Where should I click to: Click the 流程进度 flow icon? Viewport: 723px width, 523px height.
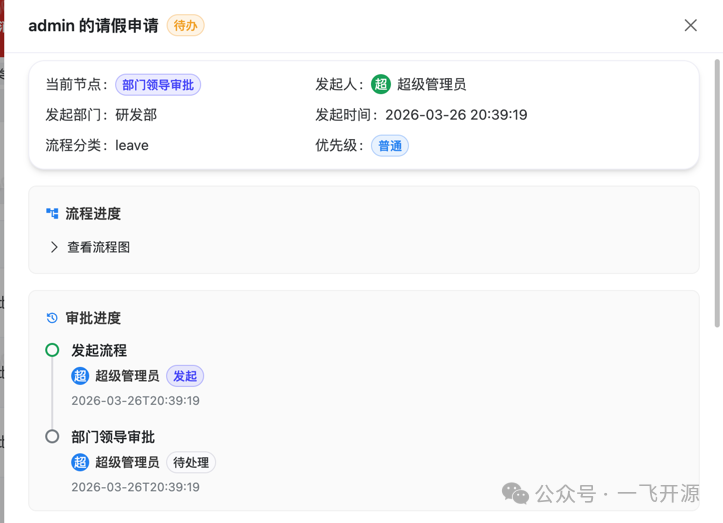tap(52, 214)
